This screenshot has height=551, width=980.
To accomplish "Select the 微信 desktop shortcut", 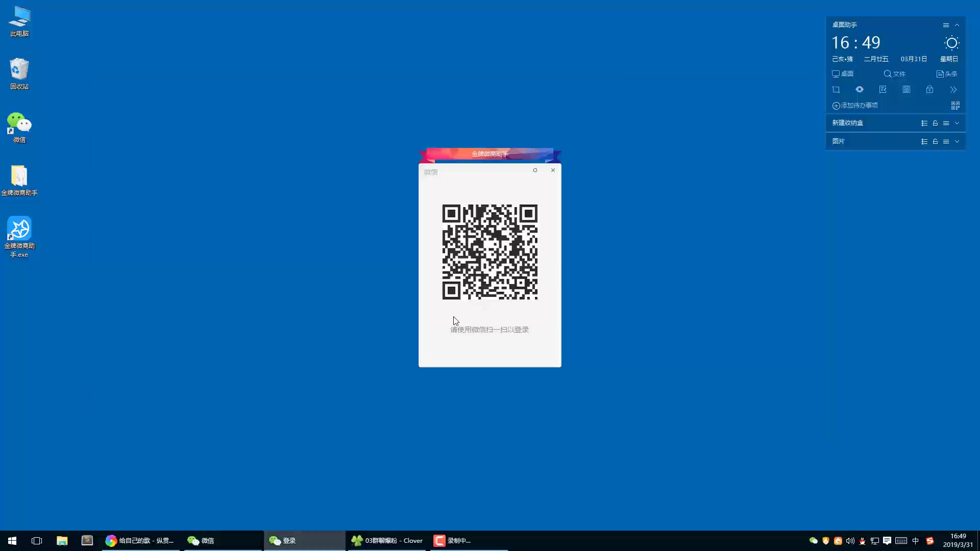I will tap(19, 128).
